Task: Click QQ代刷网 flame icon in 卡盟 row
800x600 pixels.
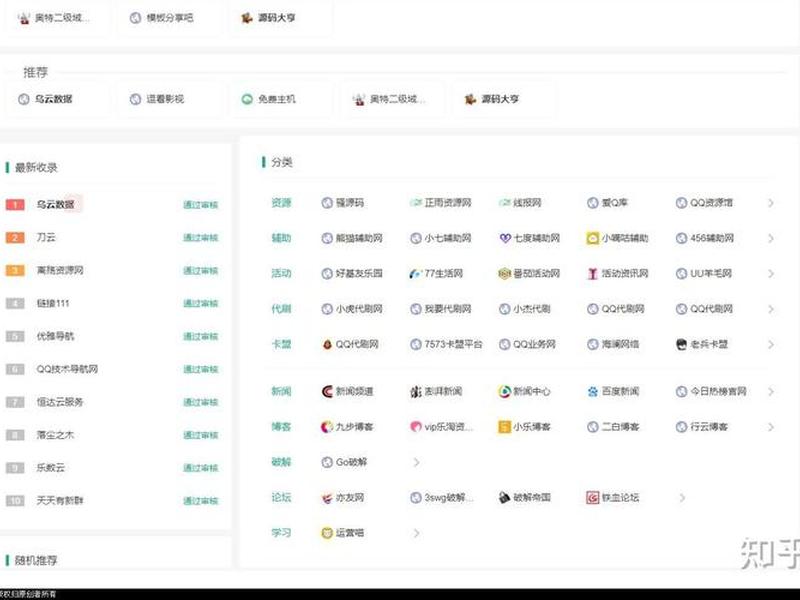Action: (327, 344)
